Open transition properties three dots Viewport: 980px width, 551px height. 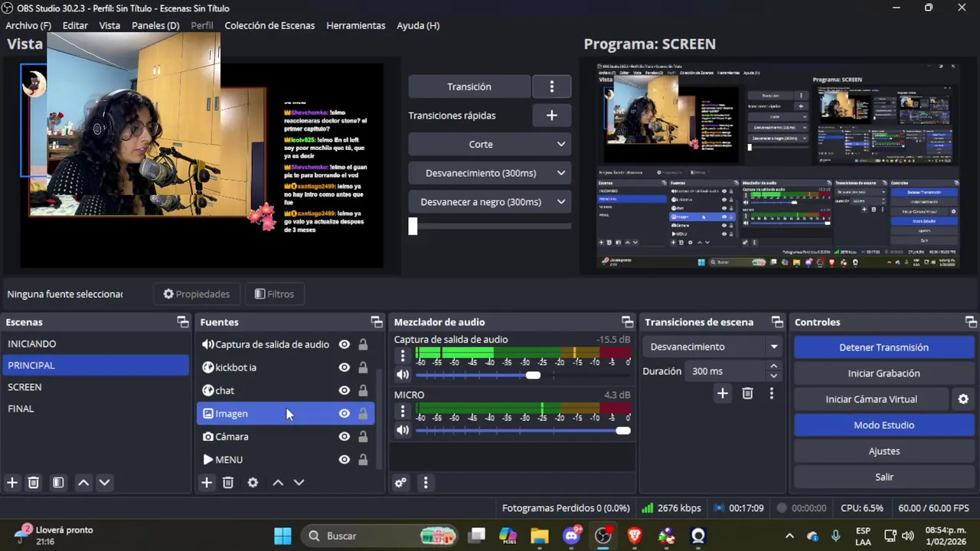click(x=771, y=393)
